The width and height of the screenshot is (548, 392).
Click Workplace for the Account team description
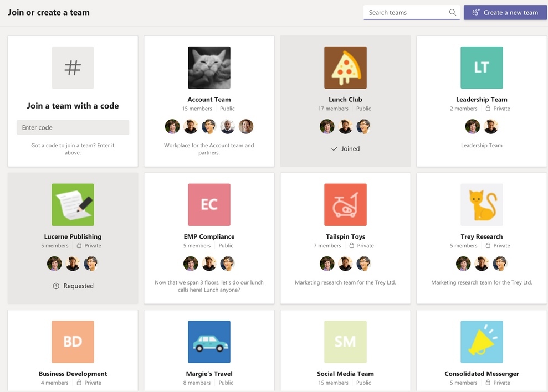click(209, 149)
